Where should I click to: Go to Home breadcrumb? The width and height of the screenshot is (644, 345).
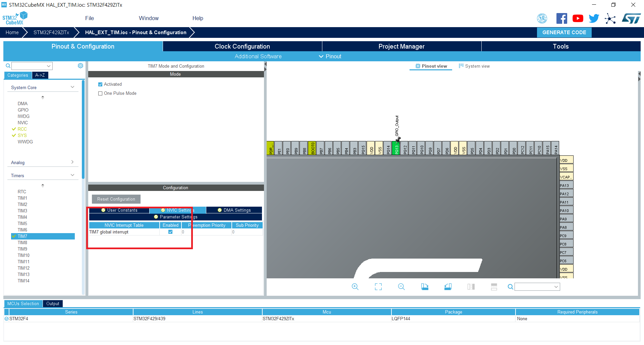click(12, 32)
